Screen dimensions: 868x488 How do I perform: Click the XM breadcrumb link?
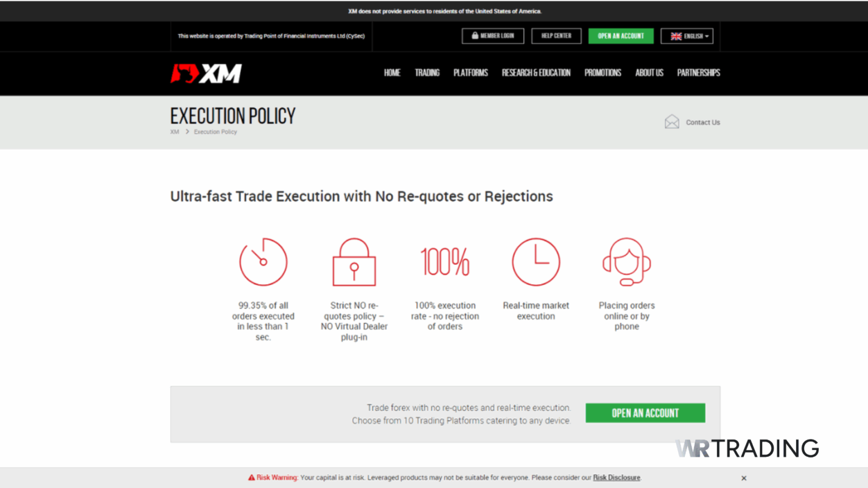click(175, 132)
